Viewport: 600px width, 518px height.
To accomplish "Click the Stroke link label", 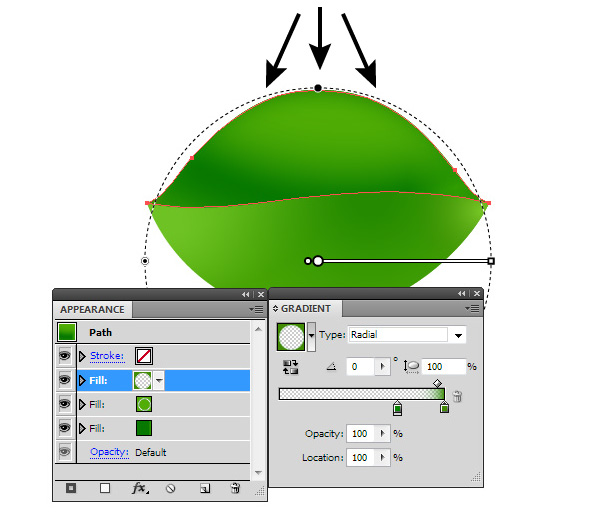I will (107, 356).
